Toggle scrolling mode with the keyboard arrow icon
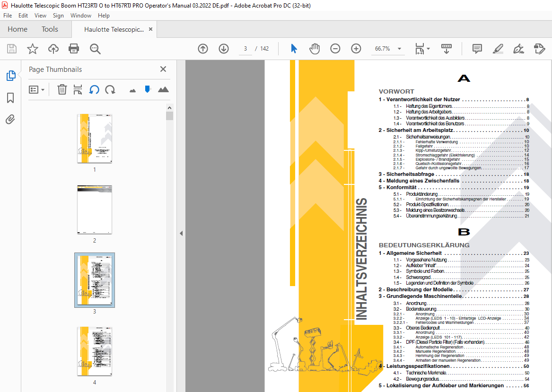The image size is (552, 392). click(447, 49)
